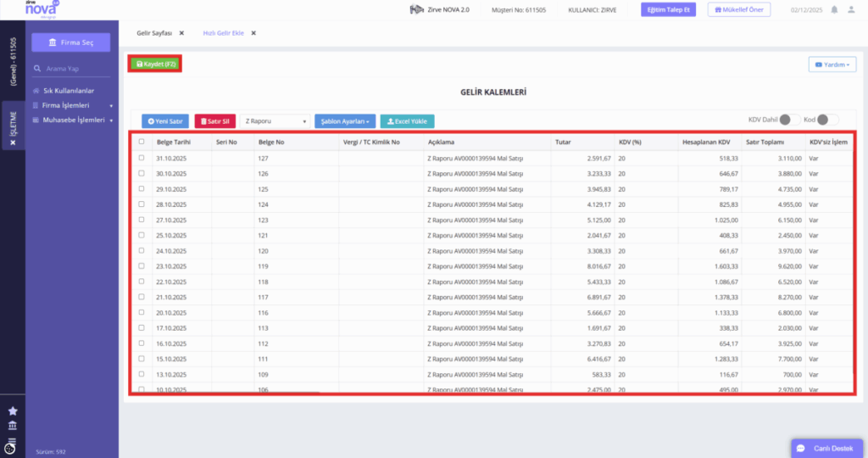Close the Gelir Sayfası tab

(181, 33)
